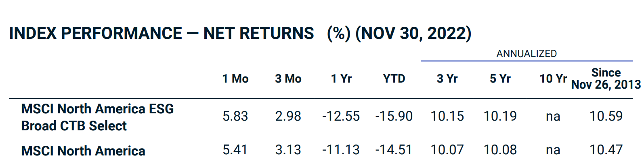Click the 3.13 three-month return value
This screenshot has width=644, height=168.
pyautogui.click(x=288, y=150)
